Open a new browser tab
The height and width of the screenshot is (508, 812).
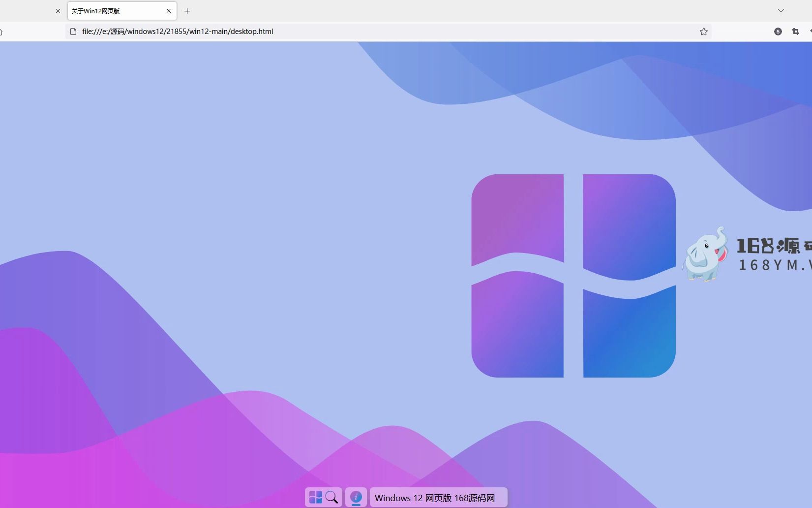click(187, 11)
